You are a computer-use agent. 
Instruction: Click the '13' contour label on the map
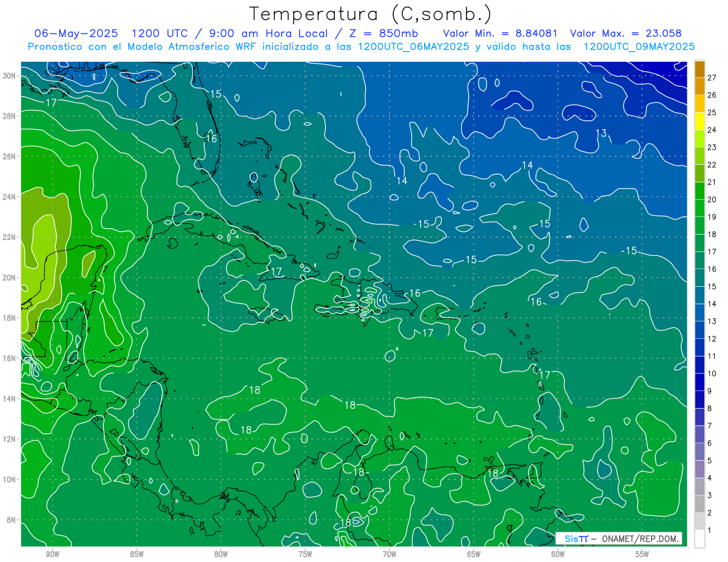601,133
